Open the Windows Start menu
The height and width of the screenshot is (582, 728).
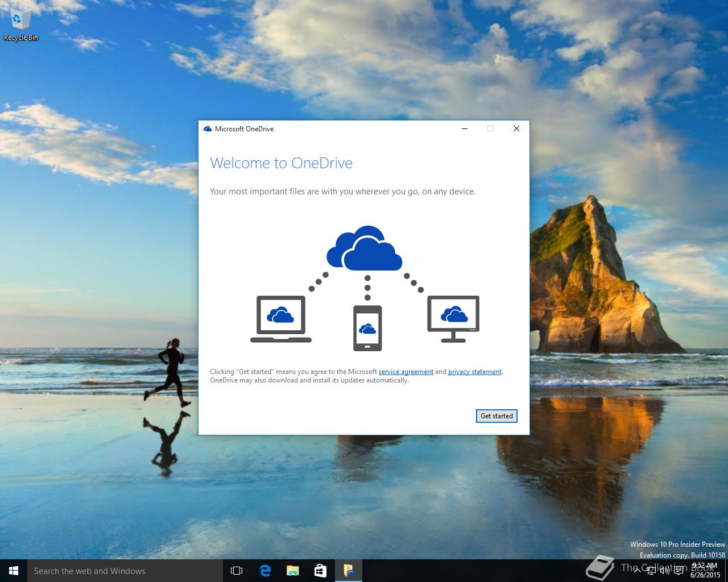pyautogui.click(x=14, y=571)
